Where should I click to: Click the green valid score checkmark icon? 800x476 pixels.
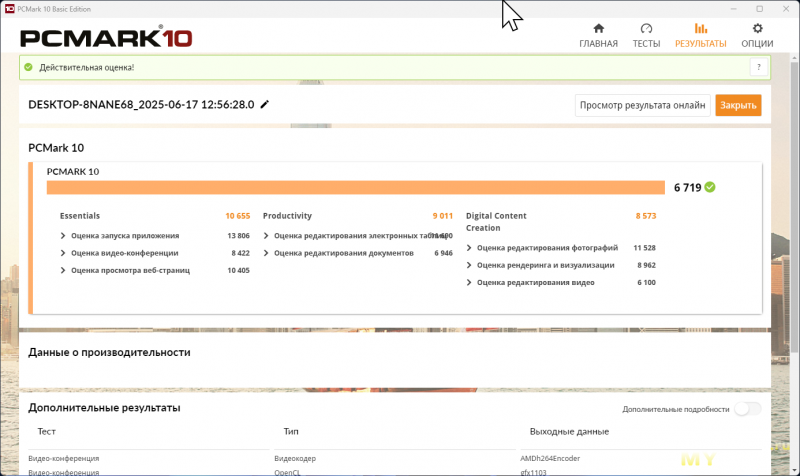710,187
